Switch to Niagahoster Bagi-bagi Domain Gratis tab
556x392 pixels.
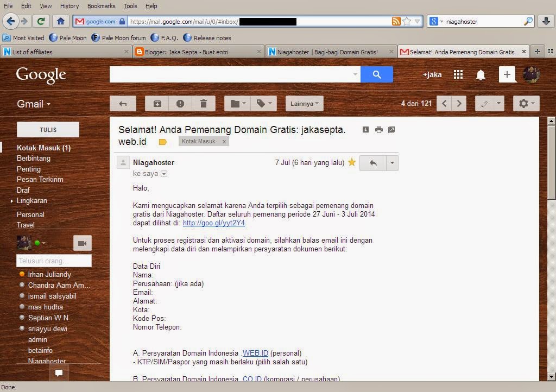pos(331,52)
